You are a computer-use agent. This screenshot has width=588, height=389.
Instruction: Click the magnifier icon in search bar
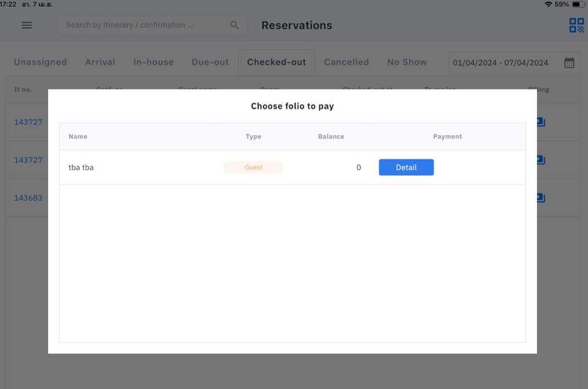(x=235, y=26)
